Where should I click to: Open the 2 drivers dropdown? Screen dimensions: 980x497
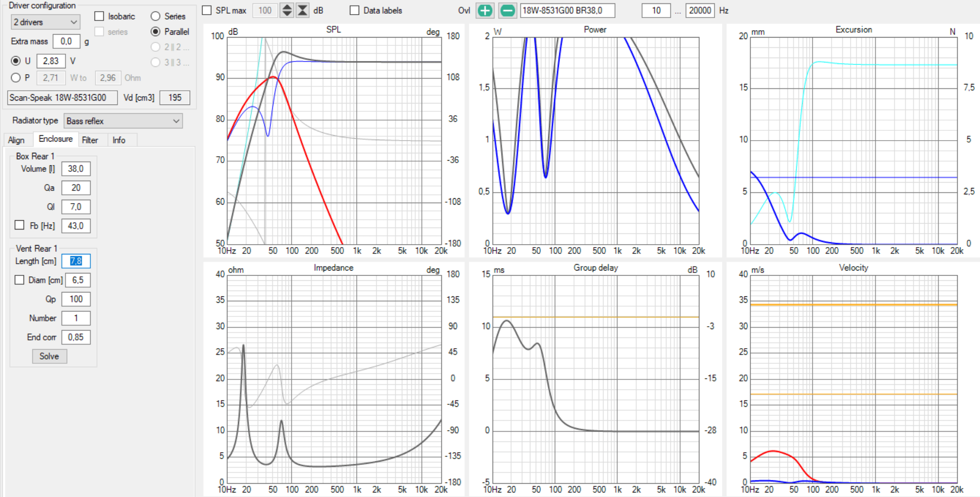(45, 22)
